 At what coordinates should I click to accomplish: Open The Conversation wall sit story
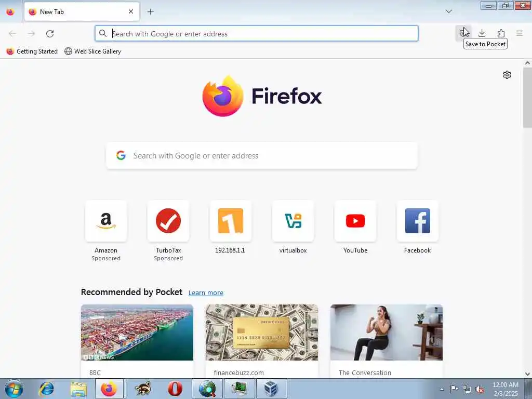387,332
